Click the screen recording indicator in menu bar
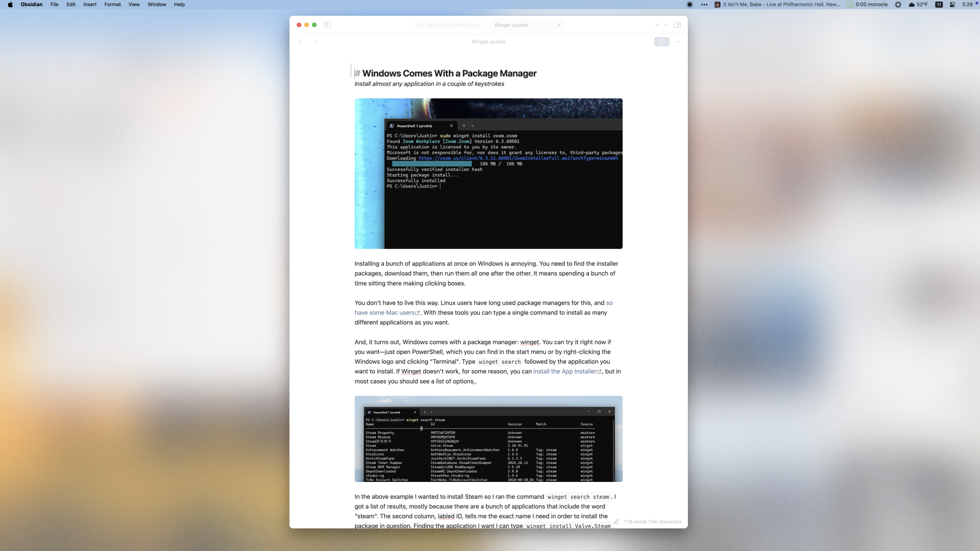The height and width of the screenshot is (551, 980). 689,4
